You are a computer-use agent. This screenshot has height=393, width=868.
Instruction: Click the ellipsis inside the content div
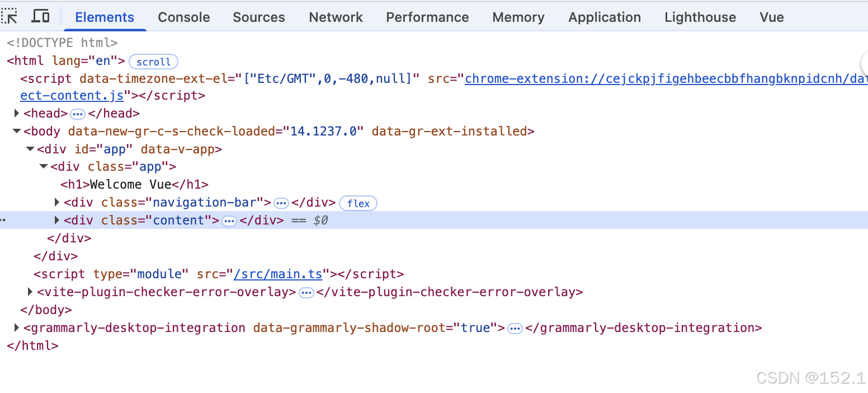coord(229,221)
